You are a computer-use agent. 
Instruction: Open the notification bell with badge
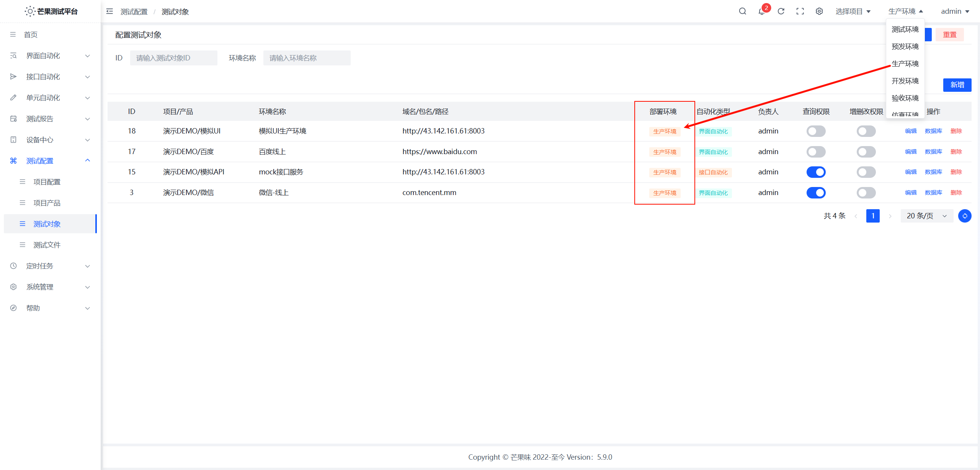(762, 11)
